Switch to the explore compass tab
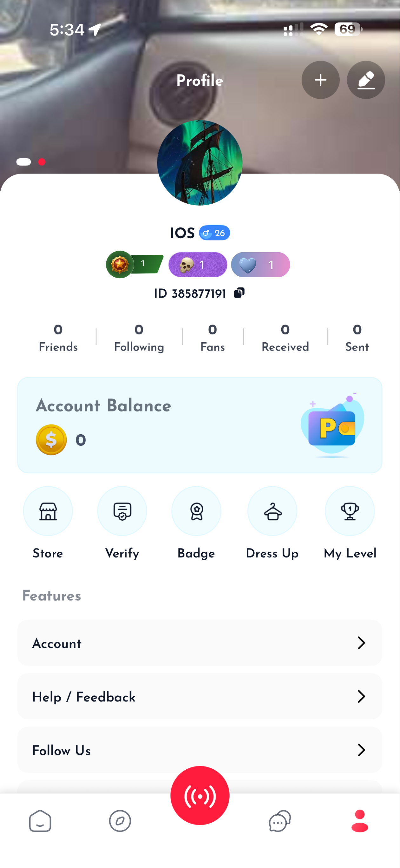The image size is (400, 868). 120,821
